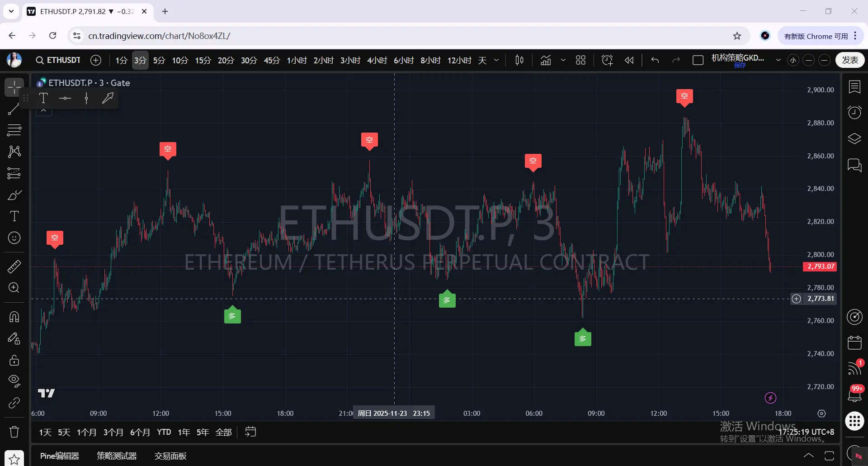Image resolution: width=868 pixels, height=466 pixels.
Task: Select the trend line drawing tool
Action: point(14,109)
